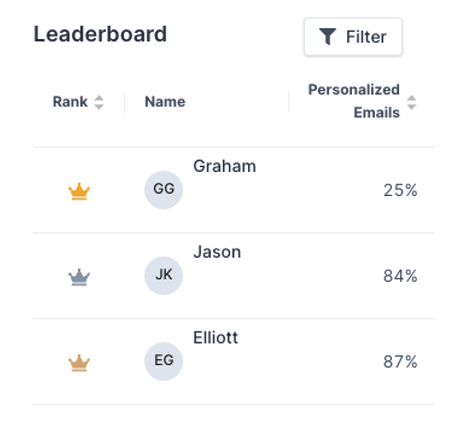The width and height of the screenshot is (451, 424).
Task: Sort by Personalized Emails arrows
Action: coord(412,102)
